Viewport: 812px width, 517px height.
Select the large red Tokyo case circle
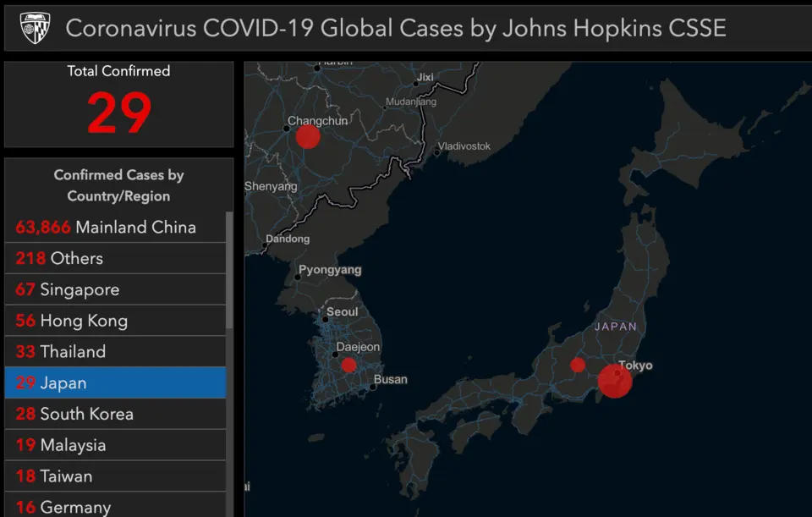[x=615, y=381]
